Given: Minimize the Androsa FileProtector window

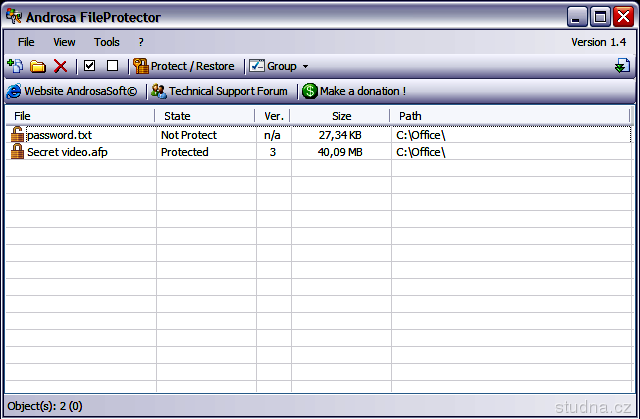Looking at the screenshot, I should pyautogui.click(x=577, y=17).
